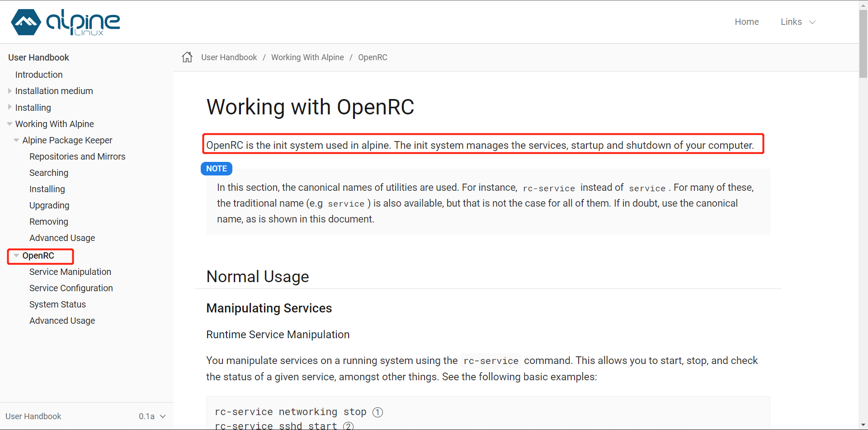Click User Handbook breadcrumb link
Viewport: 868px width, 430px height.
point(229,57)
